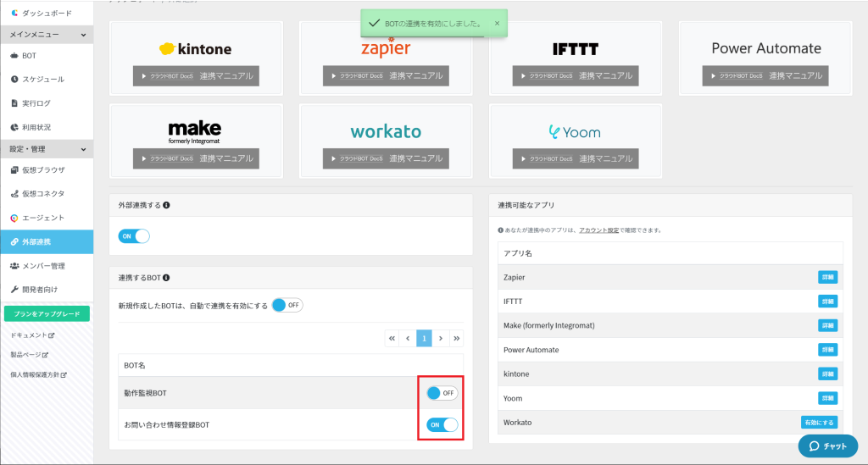Go to next page of BOT list
The width and height of the screenshot is (868, 465).
[441, 338]
